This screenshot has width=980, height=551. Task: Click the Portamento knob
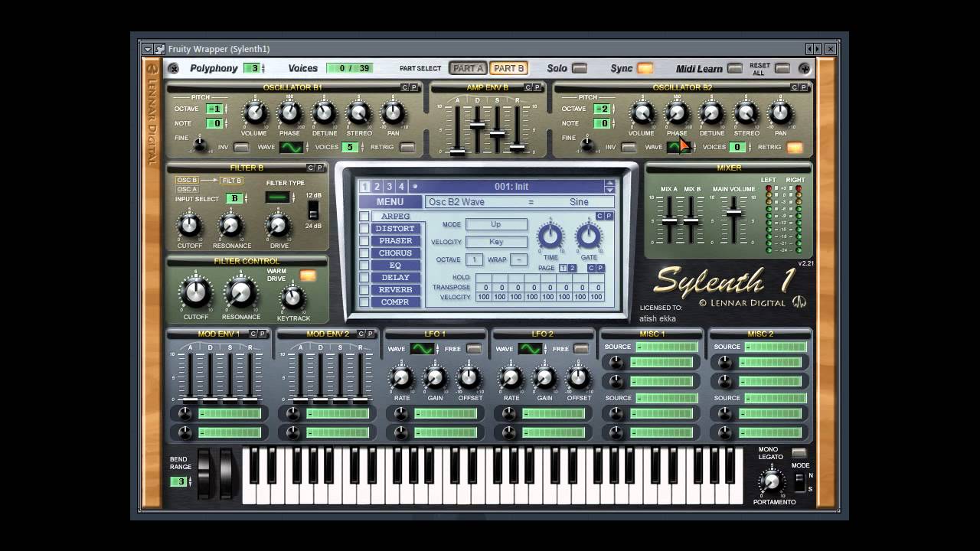(x=771, y=482)
